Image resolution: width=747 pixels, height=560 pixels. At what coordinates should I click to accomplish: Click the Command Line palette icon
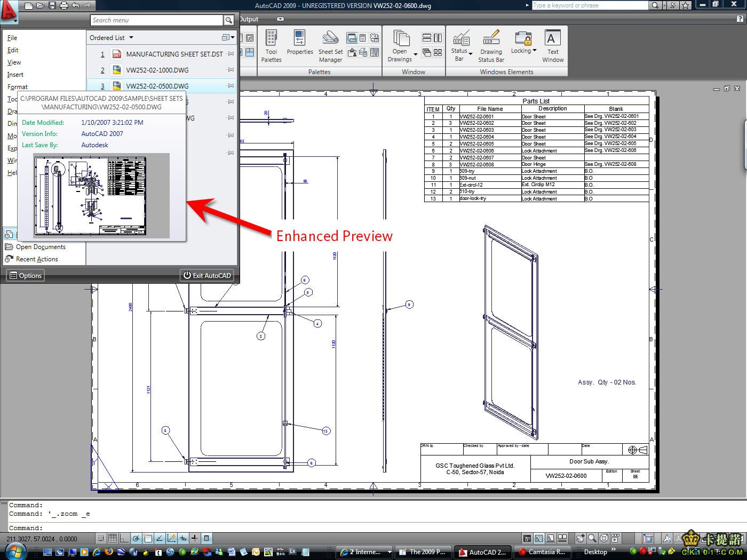click(x=352, y=38)
